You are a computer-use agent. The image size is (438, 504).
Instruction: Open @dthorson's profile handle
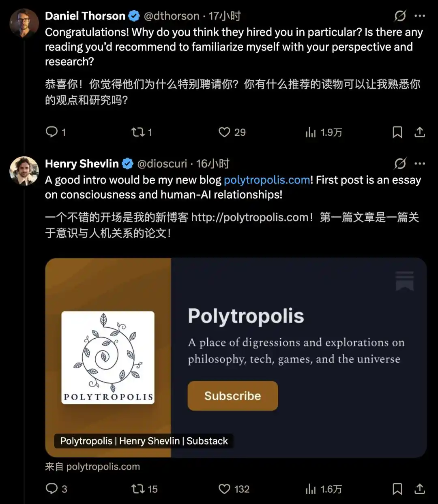[172, 15]
